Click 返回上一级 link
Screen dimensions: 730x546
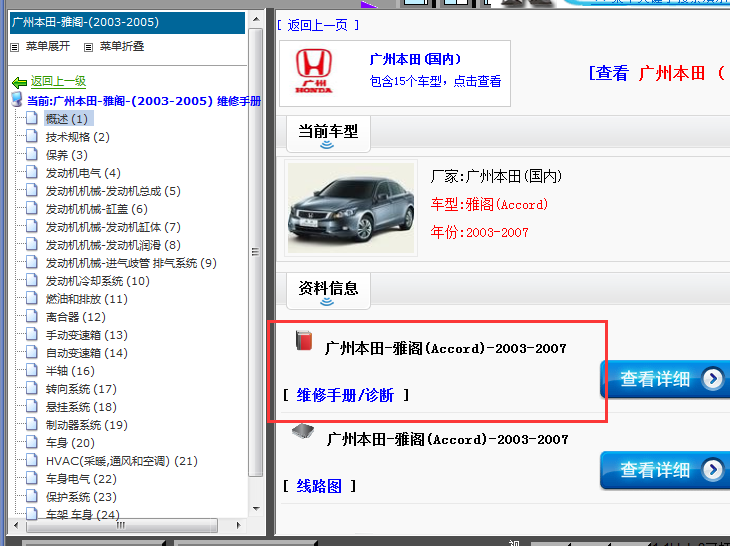click(58, 81)
